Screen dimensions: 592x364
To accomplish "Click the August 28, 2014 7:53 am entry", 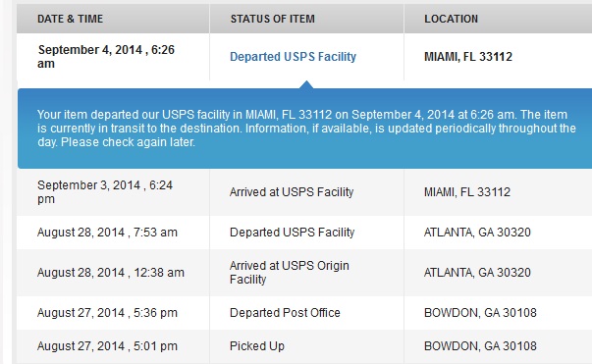I will (107, 233).
